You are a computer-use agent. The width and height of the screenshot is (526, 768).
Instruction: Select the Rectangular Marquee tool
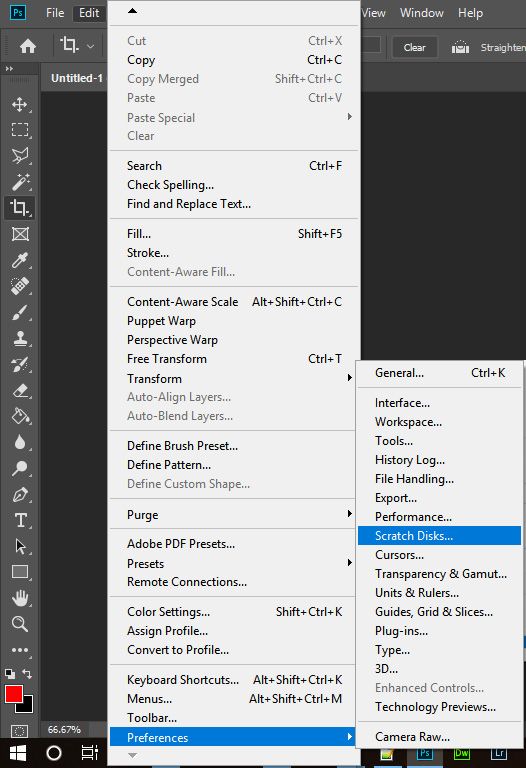coord(20,130)
